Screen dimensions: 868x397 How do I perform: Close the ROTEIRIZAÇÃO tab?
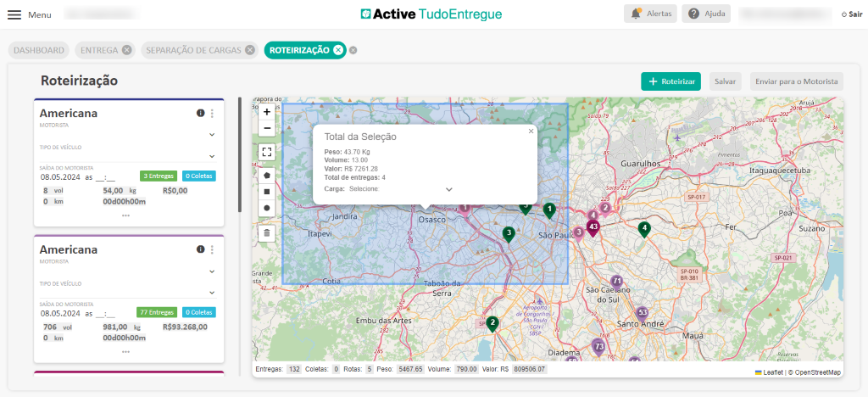coord(337,50)
